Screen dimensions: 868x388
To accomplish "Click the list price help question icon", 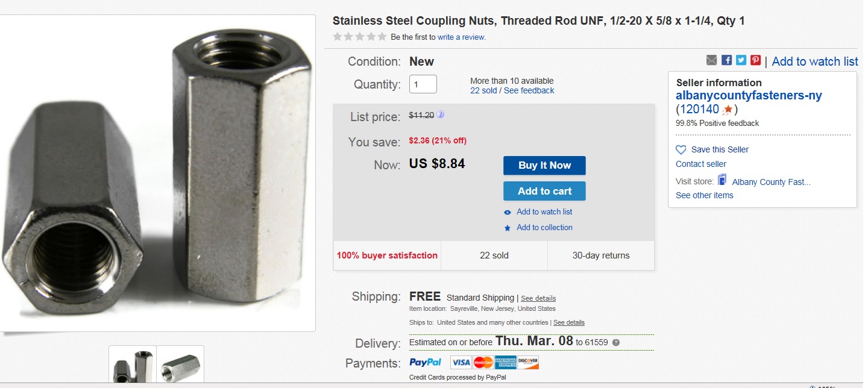I will [441, 114].
